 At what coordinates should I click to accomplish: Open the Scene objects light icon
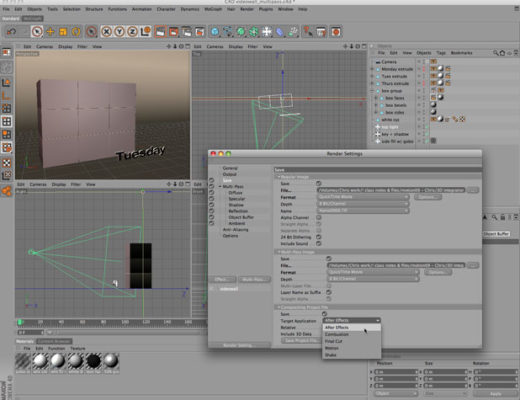click(267, 32)
